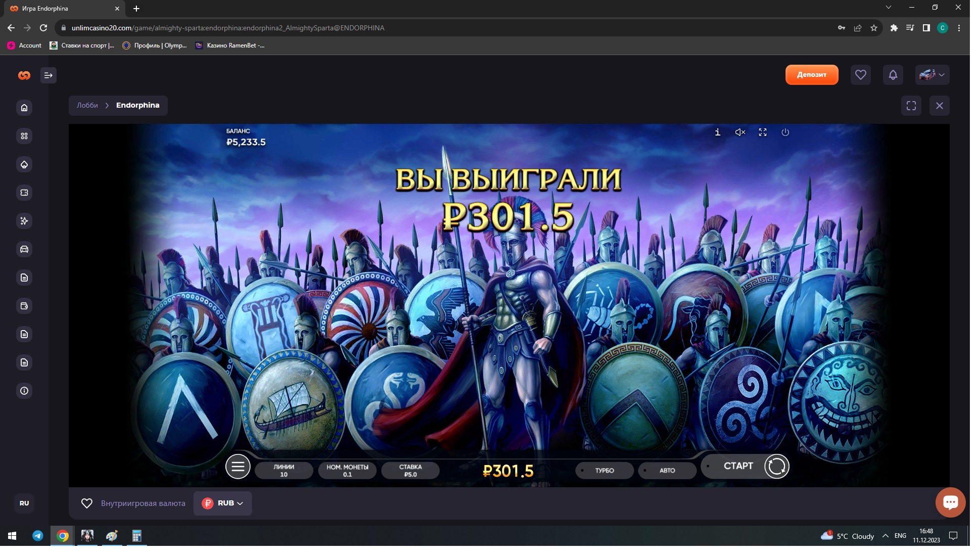Click the sidebar home icon
Viewport: 980px width, 555px height.
(24, 108)
